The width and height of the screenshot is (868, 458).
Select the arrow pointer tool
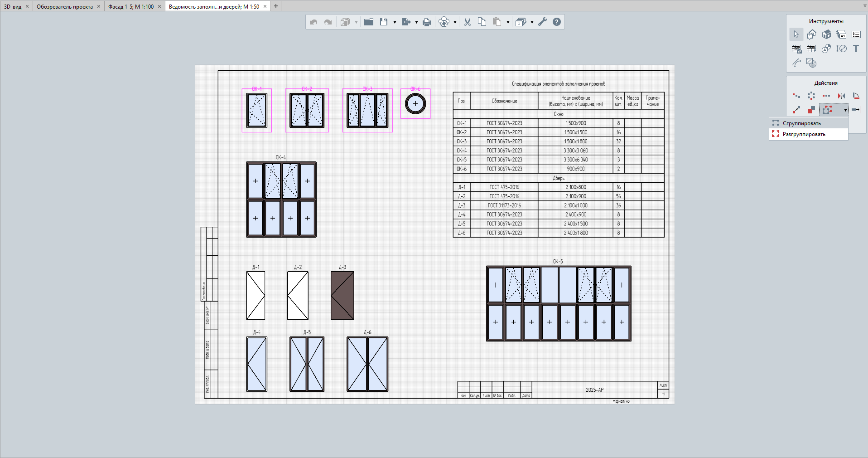coord(796,34)
